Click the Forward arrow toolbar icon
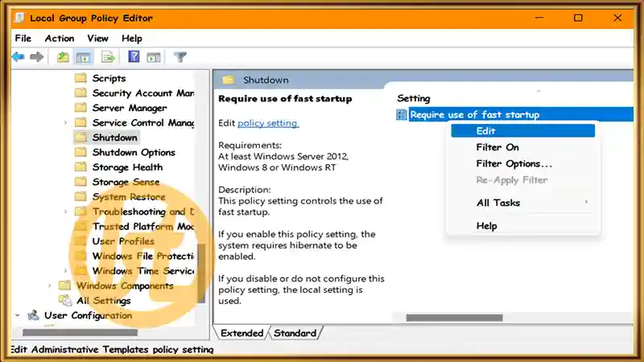The image size is (644, 362). tap(37, 57)
